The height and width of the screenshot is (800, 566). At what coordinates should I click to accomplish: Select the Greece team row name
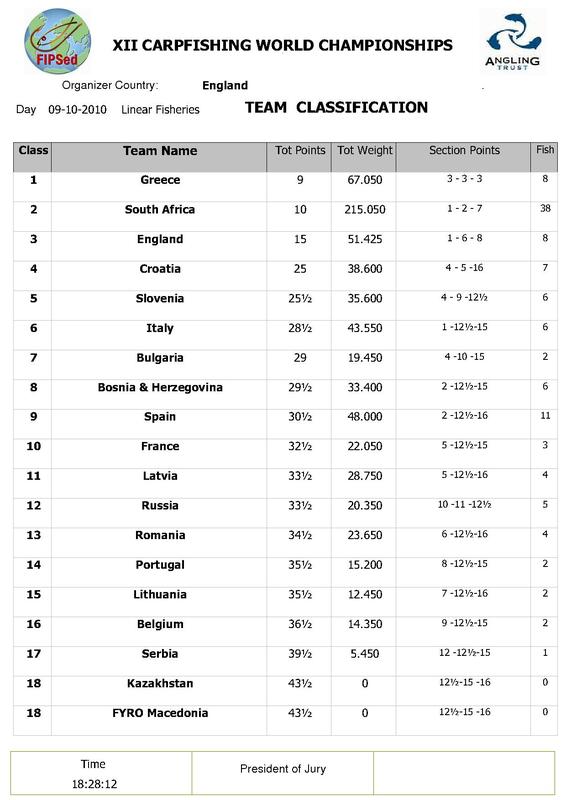click(x=160, y=180)
